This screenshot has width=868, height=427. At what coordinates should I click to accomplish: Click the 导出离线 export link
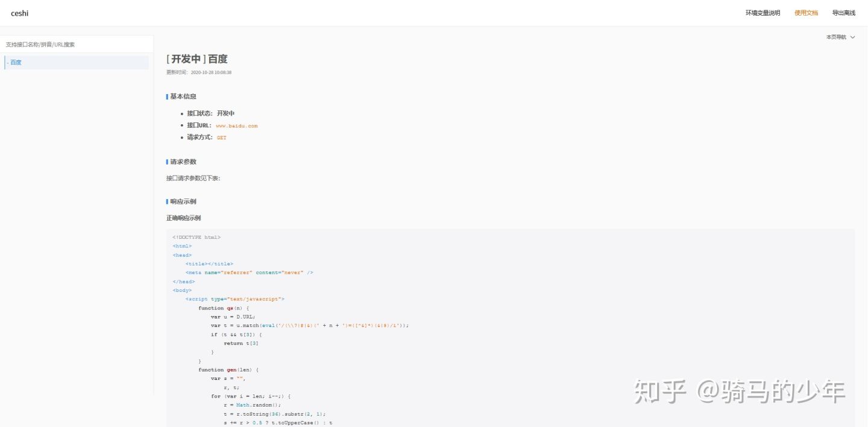coord(844,13)
